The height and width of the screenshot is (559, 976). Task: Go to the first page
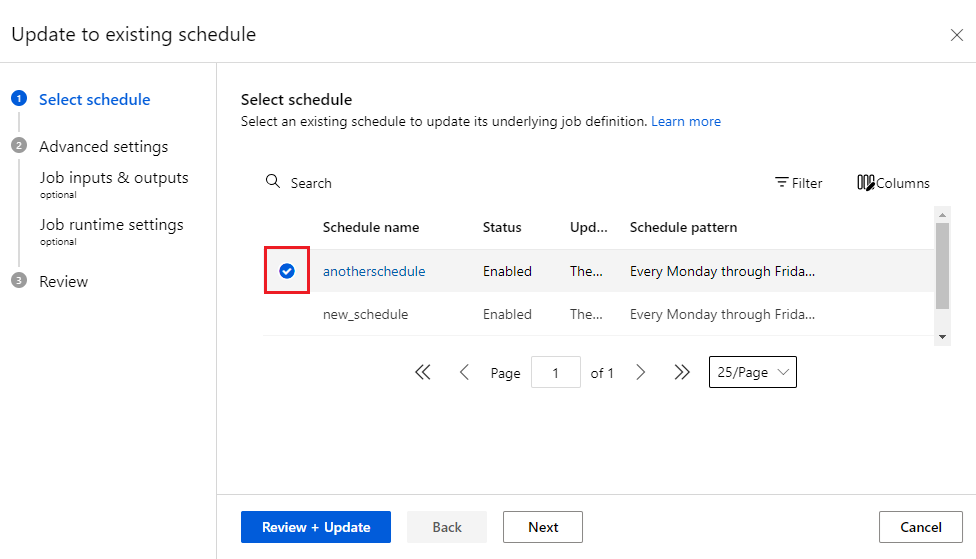pyautogui.click(x=422, y=372)
